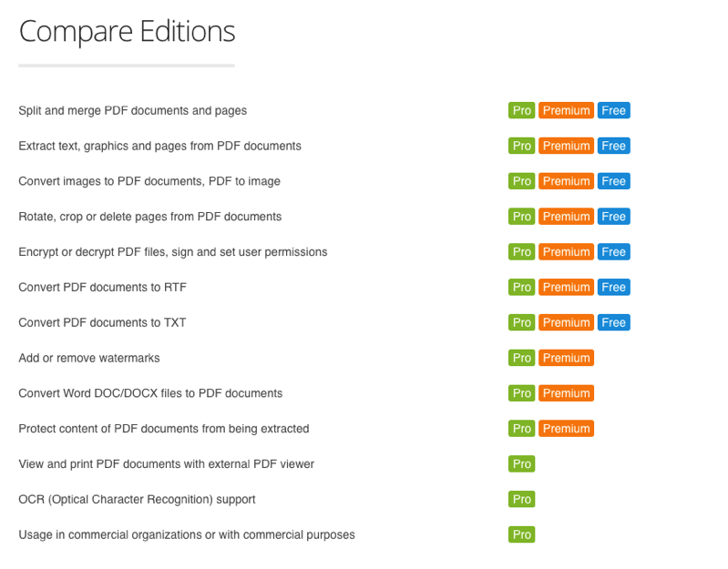Select the Pro badge beside OCR support
728x569 pixels.
pyautogui.click(x=521, y=500)
